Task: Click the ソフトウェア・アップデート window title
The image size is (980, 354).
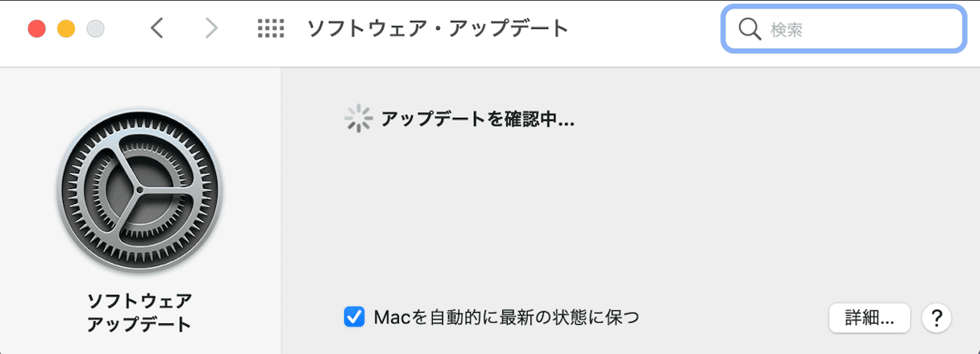Action: [x=438, y=29]
